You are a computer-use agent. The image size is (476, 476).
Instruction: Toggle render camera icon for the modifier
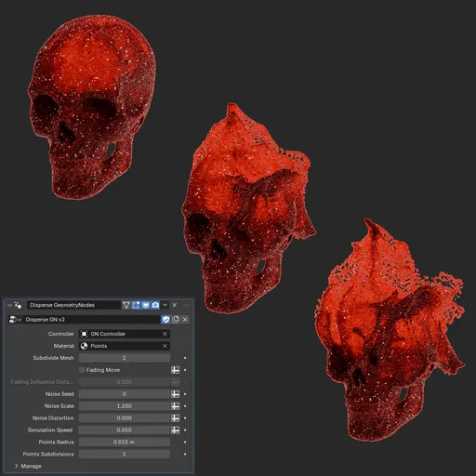click(155, 305)
